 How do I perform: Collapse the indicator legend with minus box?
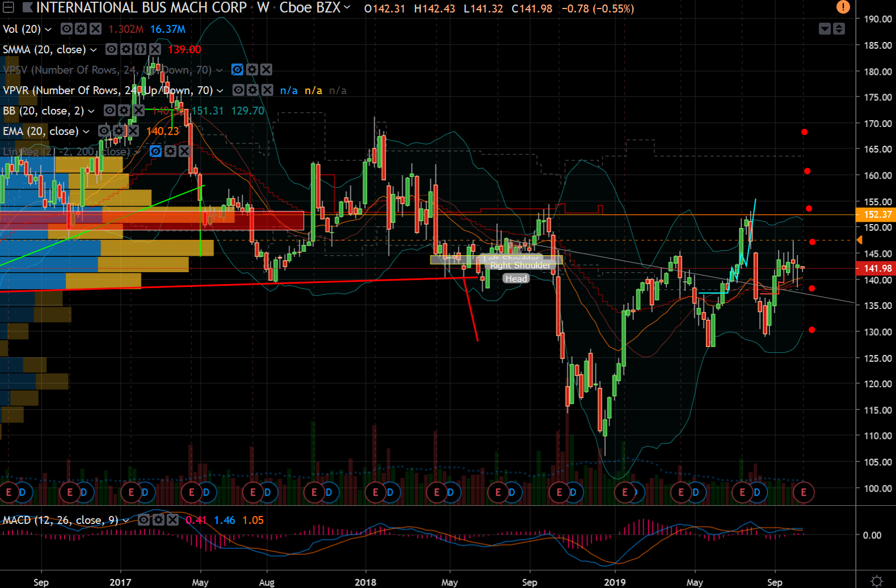[9, 8]
